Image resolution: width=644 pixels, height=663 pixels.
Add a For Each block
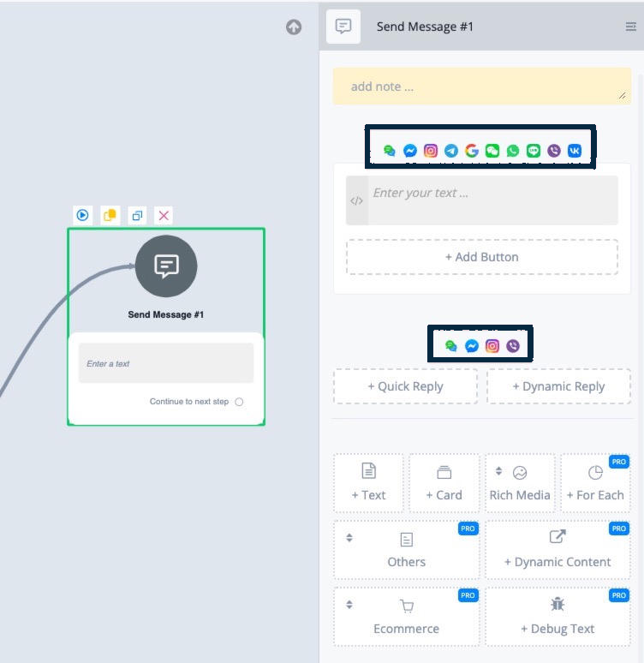coord(595,483)
